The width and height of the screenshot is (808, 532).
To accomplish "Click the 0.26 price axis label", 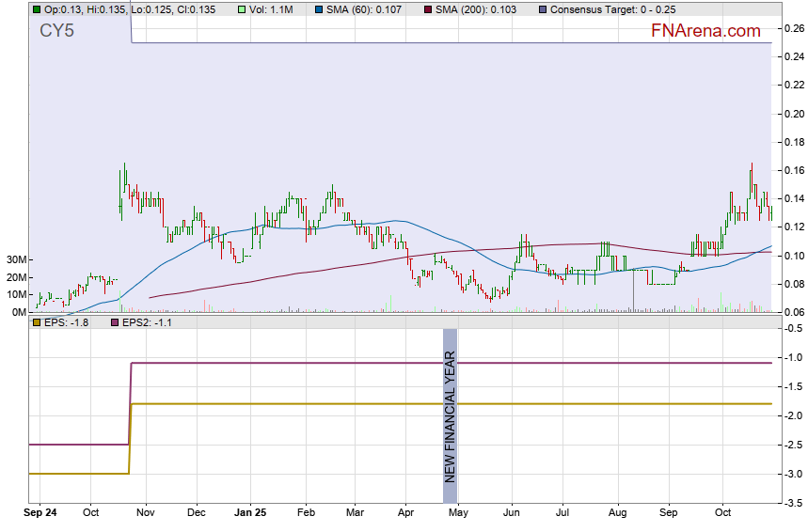I will click(794, 28).
